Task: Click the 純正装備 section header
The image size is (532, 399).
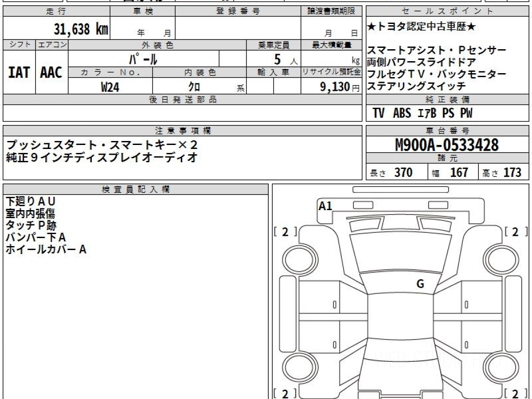Action: click(447, 99)
